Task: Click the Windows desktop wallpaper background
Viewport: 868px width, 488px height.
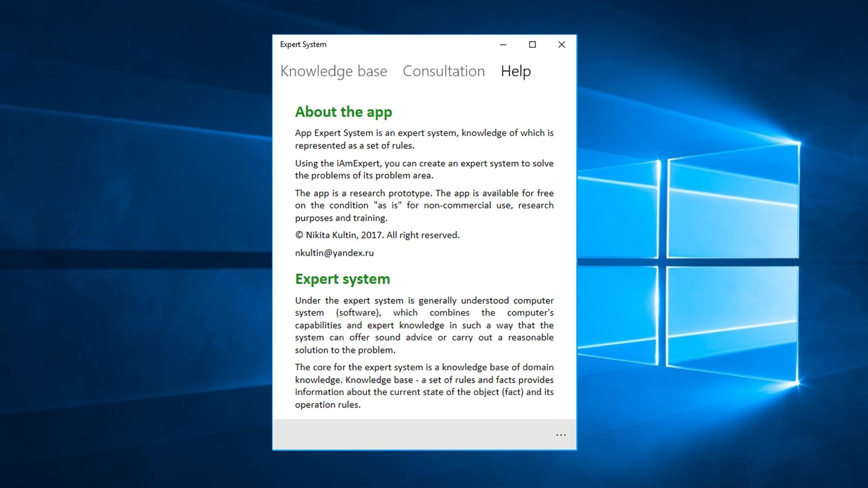Action: point(124,248)
